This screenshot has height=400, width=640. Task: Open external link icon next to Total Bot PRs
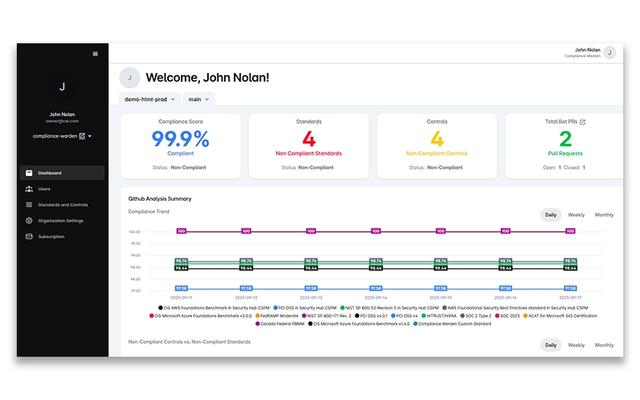583,122
